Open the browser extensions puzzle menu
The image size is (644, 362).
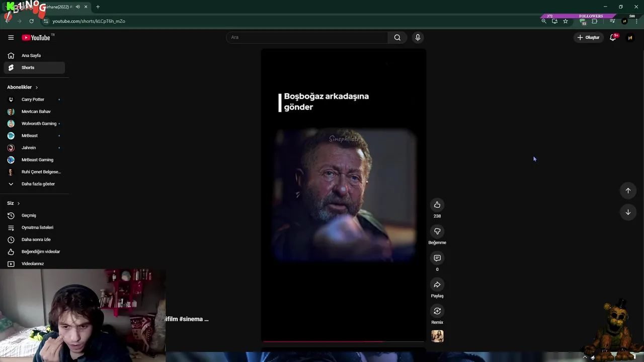tap(595, 21)
